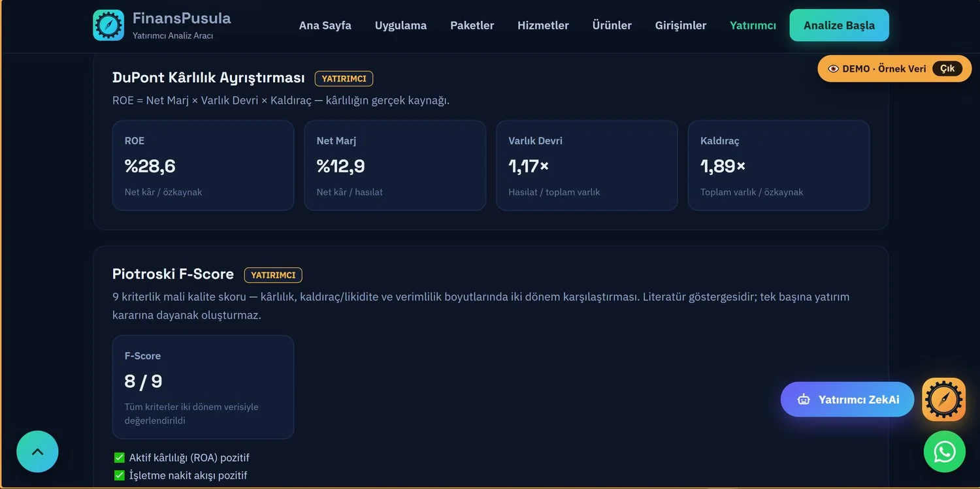Launch the Yatırımcı ZekAi assistant button
The width and height of the screenshot is (980, 489).
[x=847, y=400]
